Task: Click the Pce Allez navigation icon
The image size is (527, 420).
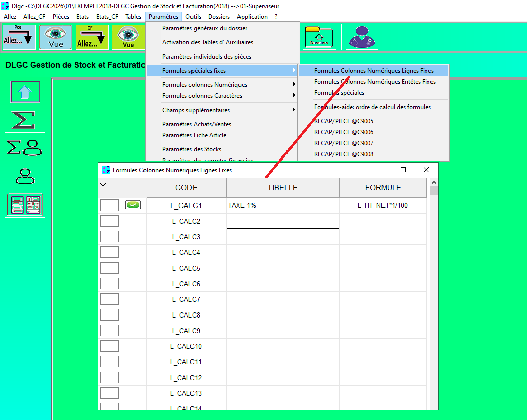Action: pyautogui.click(x=19, y=37)
